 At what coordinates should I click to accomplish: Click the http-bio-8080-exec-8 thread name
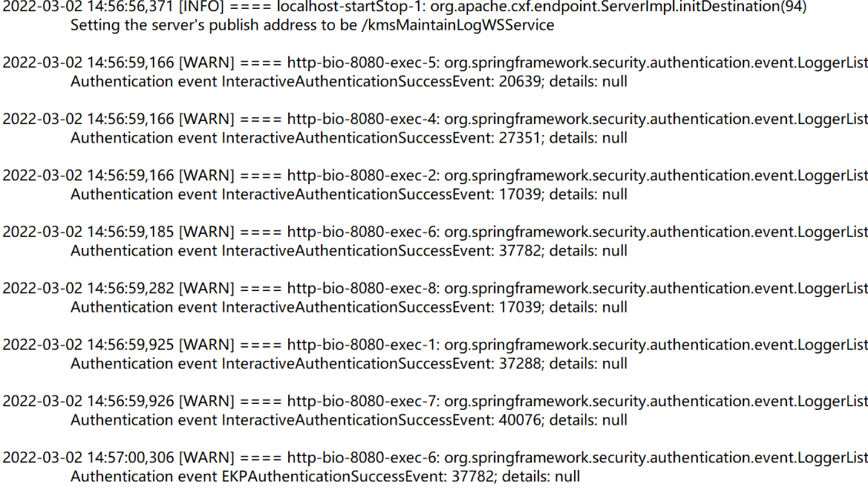[x=362, y=288]
